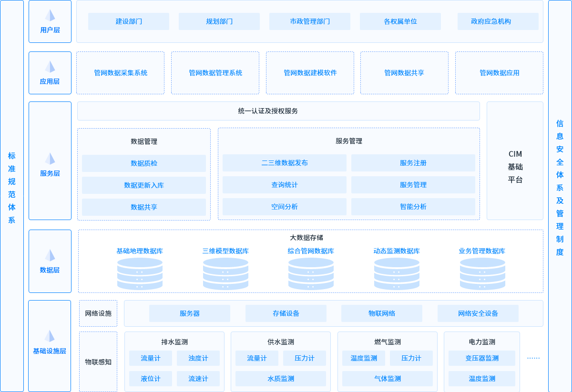572x392 pixels.
Task: Click the 业务管理数据库 database icon
Action: coord(482,274)
